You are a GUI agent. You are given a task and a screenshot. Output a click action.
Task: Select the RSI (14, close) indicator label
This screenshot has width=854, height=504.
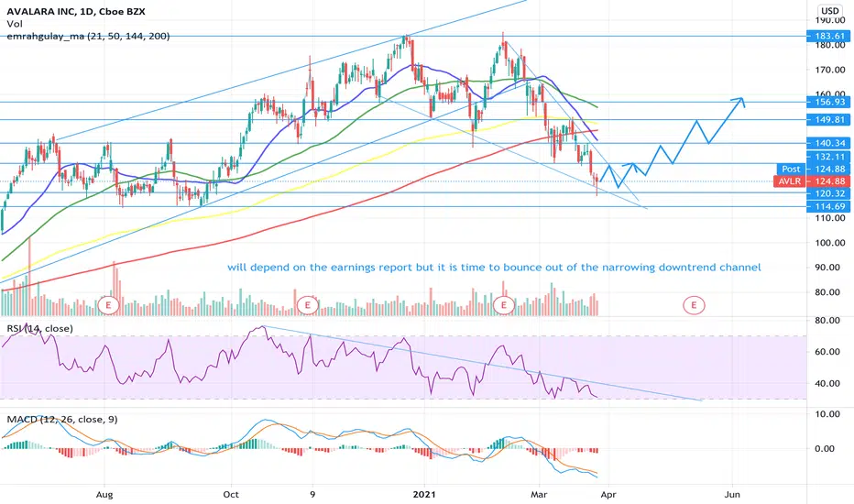39,329
